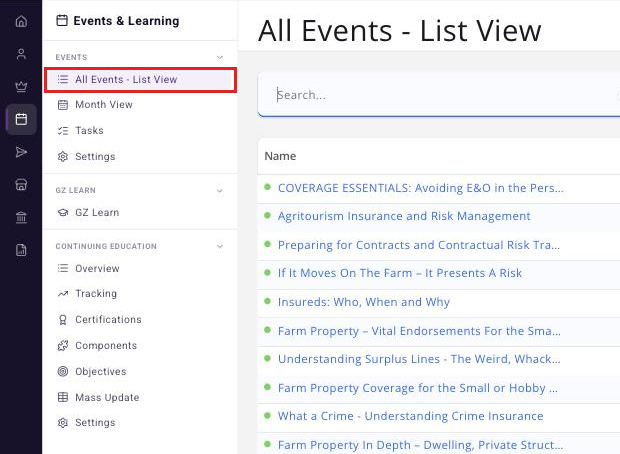This screenshot has height=454, width=620.
Task: Collapse the EVENTS section chevron
Action: tap(220, 57)
